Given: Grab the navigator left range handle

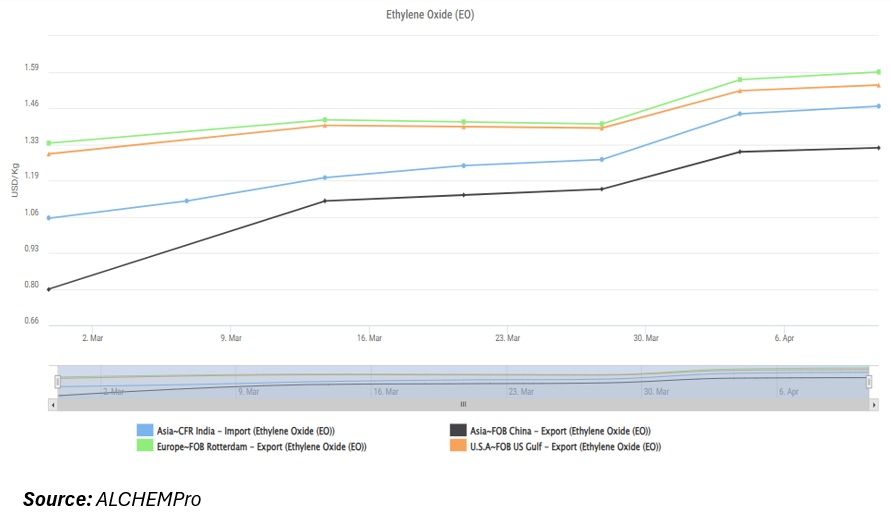Looking at the screenshot, I should (57, 382).
